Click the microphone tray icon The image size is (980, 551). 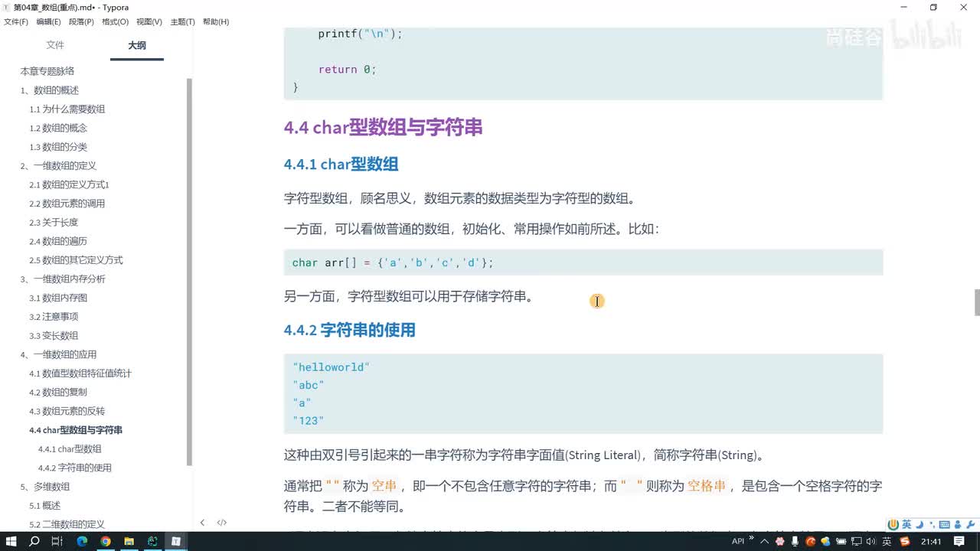tap(795, 541)
